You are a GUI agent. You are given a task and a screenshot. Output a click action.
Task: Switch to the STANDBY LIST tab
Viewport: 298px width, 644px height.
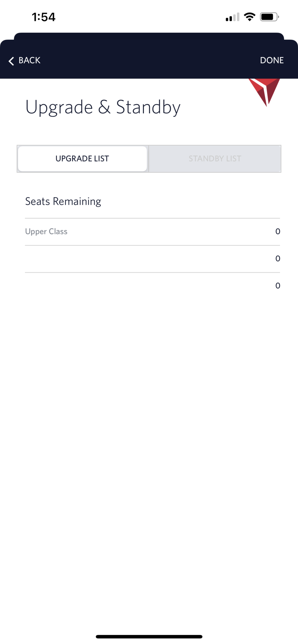coord(215,159)
